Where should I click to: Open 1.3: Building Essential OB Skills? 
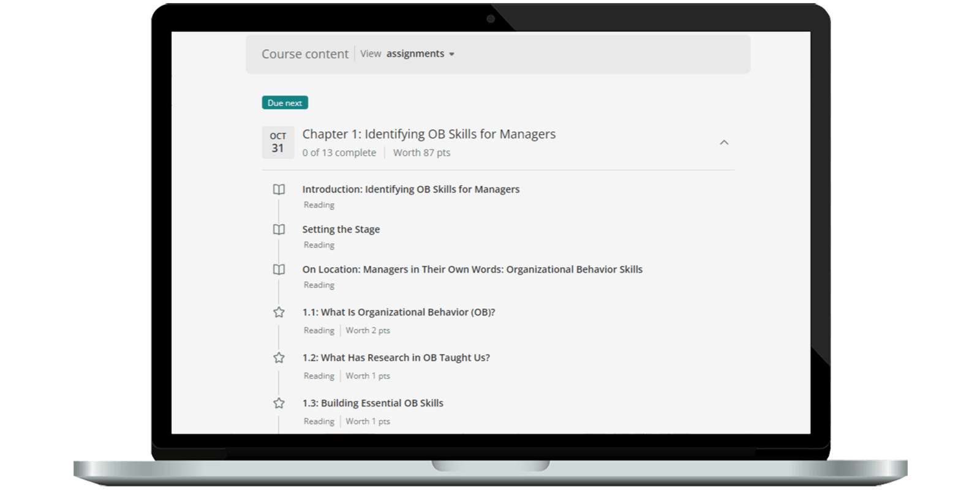tap(372, 403)
